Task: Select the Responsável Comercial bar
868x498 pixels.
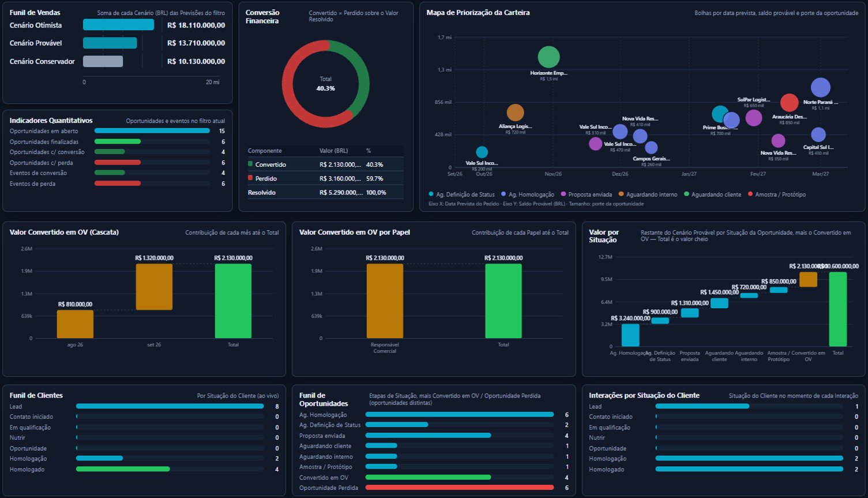Action: (x=385, y=301)
